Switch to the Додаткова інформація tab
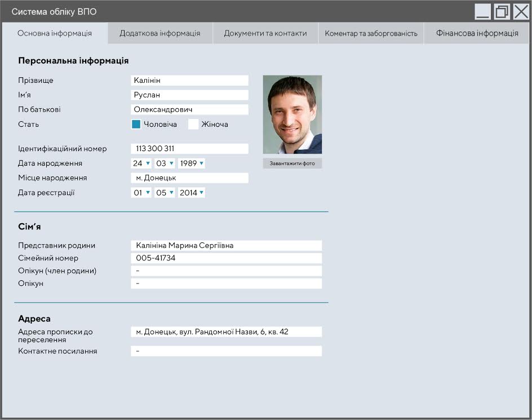Image resolution: width=532 pixels, height=420 pixels. (x=159, y=33)
